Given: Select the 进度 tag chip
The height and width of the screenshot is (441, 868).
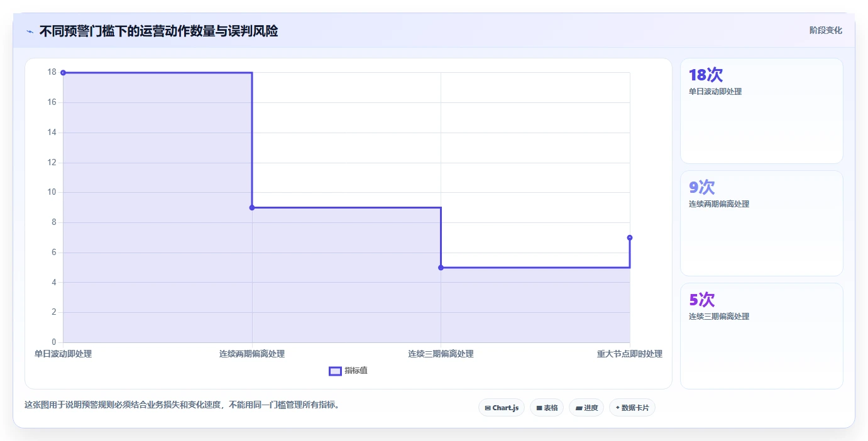Looking at the screenshot, I should pyautogui.click(x=586, y=408).
